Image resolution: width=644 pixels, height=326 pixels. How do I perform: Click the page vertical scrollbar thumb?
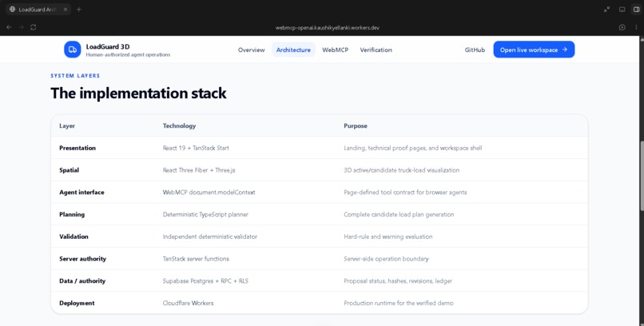click(x=642, y=177)
